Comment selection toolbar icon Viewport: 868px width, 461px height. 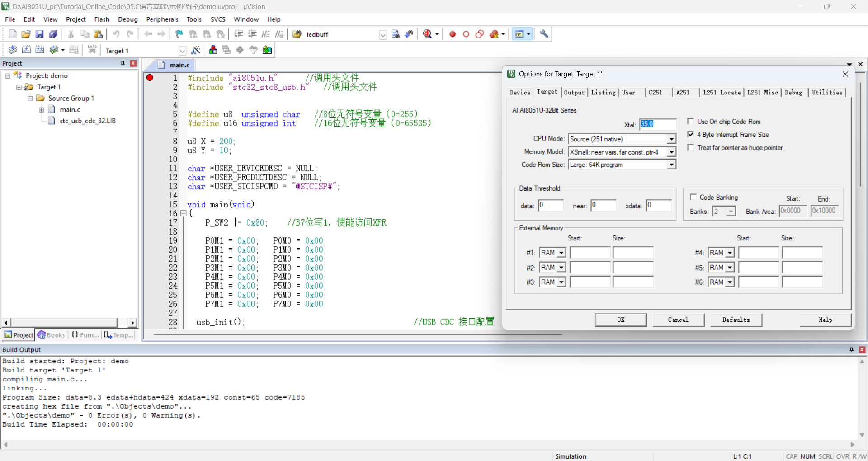tap(266, 34)
